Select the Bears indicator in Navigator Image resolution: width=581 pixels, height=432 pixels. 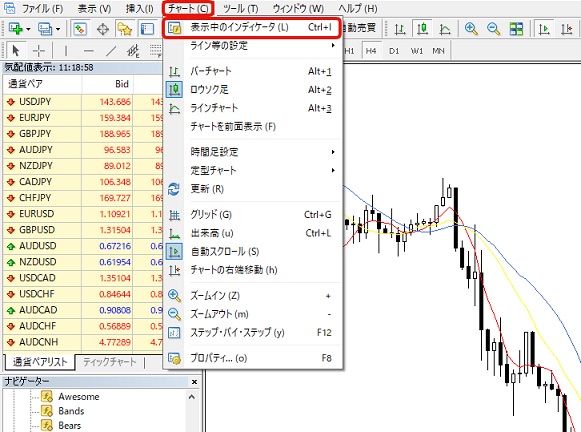point(62,425)
